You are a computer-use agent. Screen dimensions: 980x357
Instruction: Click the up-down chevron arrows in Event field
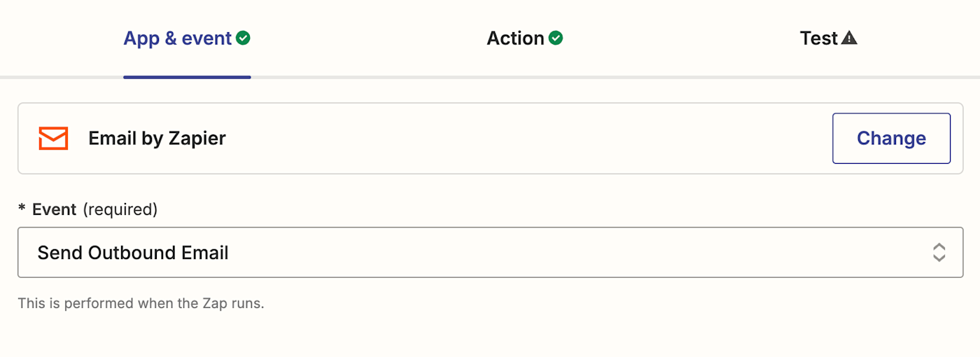click(x=939, y=252)
